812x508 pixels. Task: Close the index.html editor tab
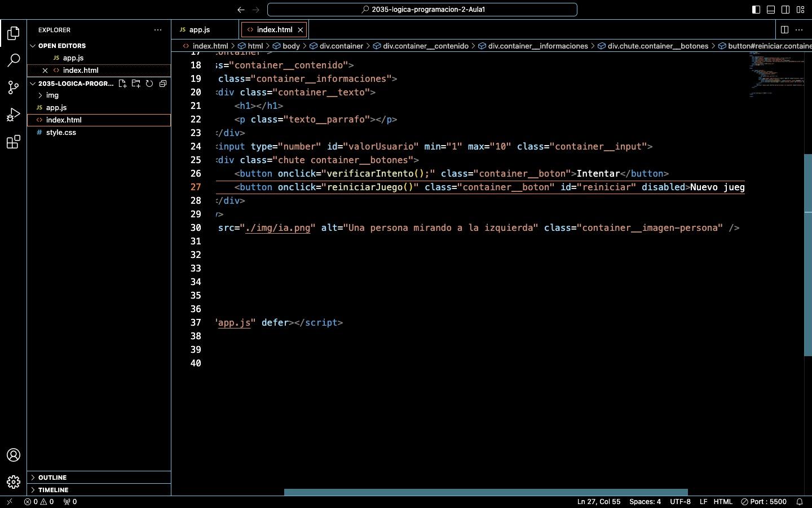(301, 30)
